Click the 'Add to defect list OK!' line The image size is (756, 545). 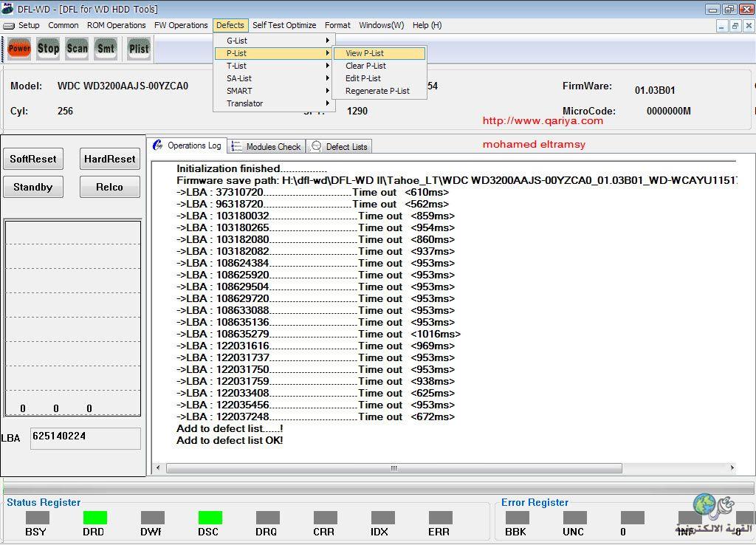(230, 440)
